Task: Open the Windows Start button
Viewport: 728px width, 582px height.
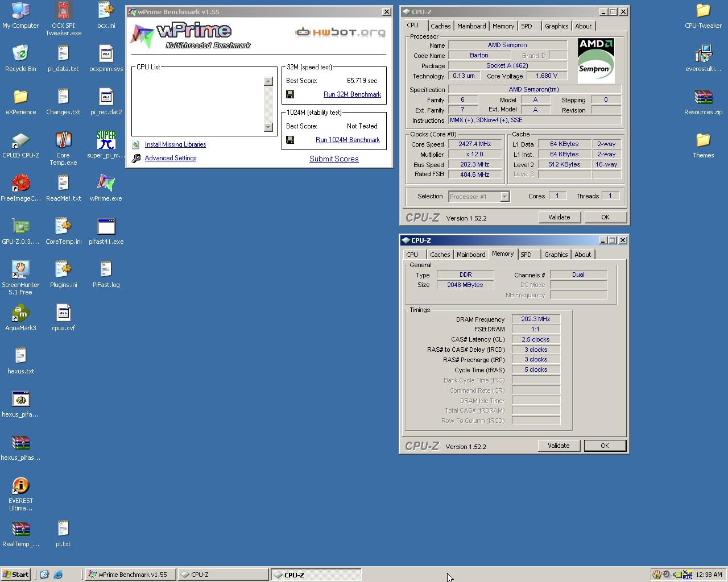Action: [x=16, y=575]
